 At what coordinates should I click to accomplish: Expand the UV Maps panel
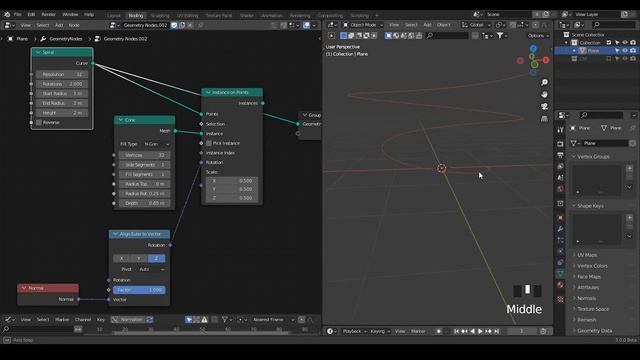[x=587, y=255]
